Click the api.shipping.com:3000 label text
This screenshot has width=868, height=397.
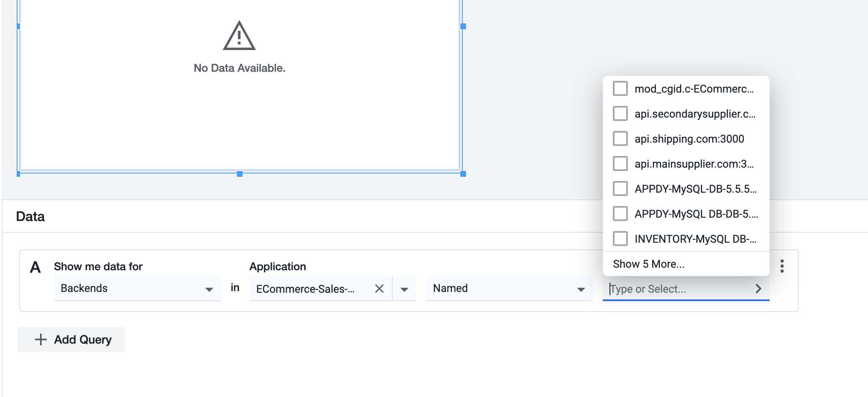click(689, 139)
